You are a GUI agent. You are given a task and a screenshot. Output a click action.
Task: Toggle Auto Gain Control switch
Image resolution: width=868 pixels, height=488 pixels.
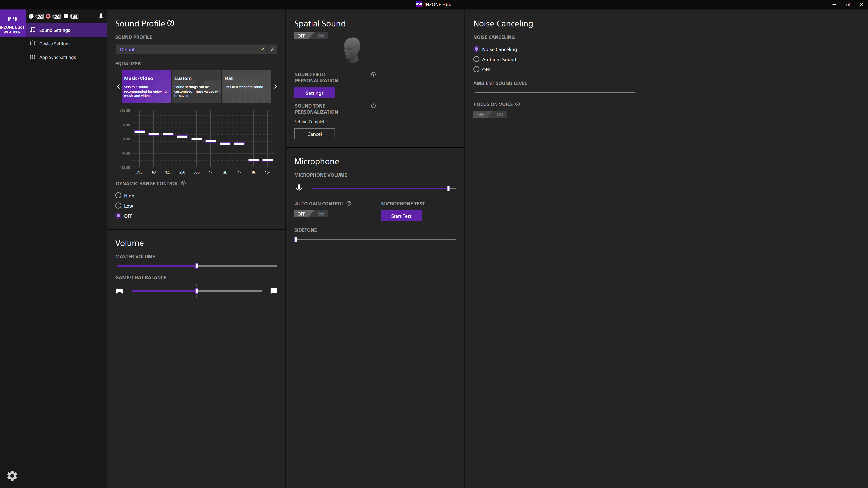coord(311,214)
